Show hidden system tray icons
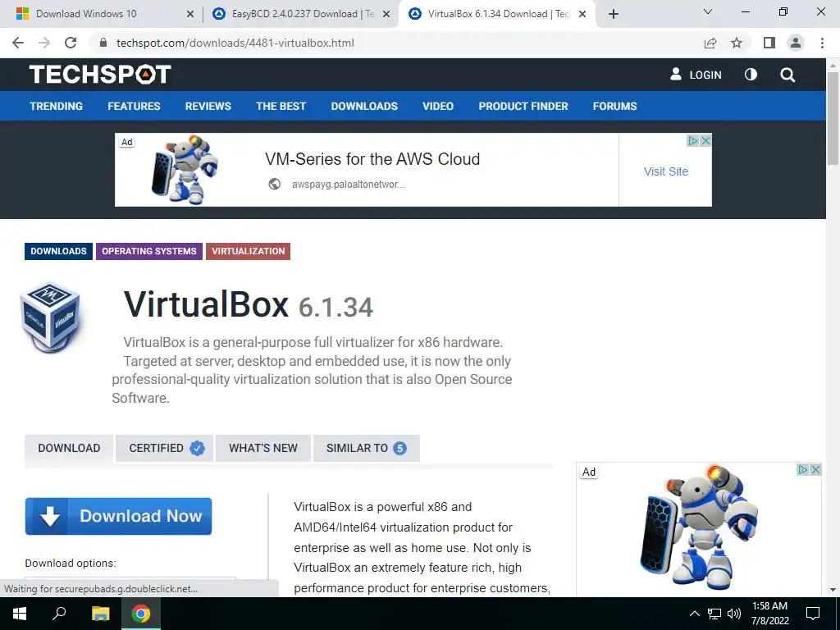The image size is (840, 630). pos(694,614)
